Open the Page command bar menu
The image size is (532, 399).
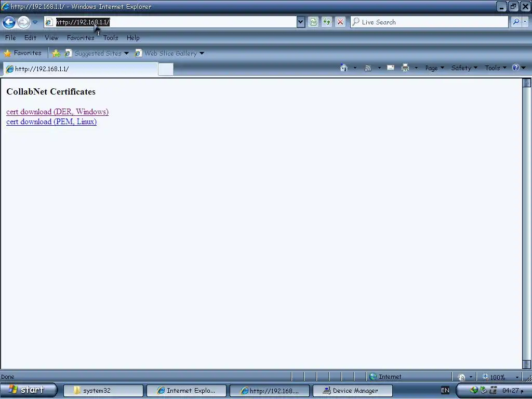(435, 68)
